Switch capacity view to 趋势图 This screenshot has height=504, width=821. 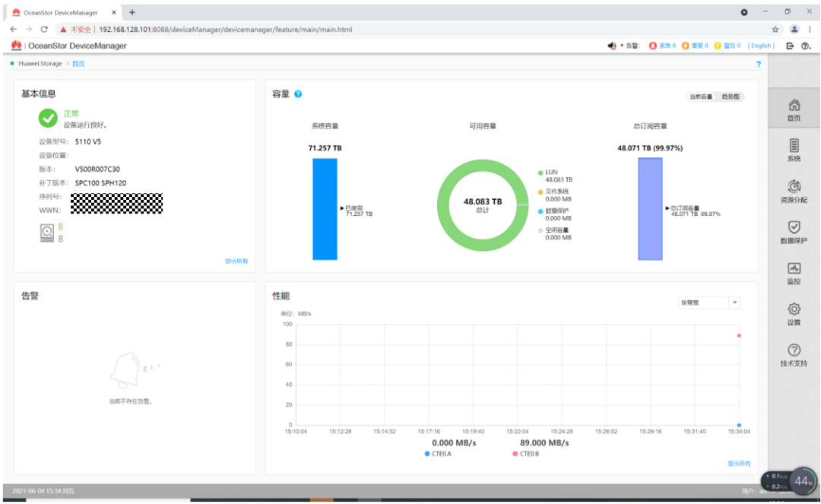click(730, 97)
